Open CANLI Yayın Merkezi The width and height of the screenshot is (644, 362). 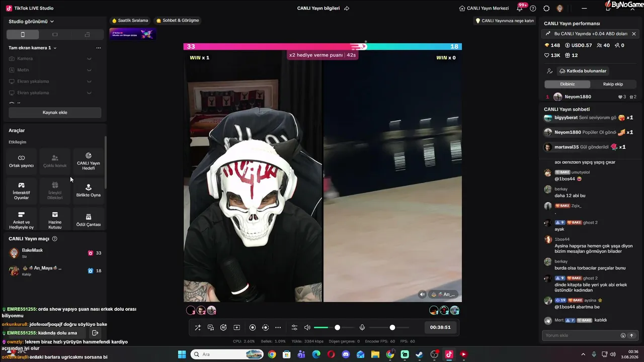click(x=484, y=8)
